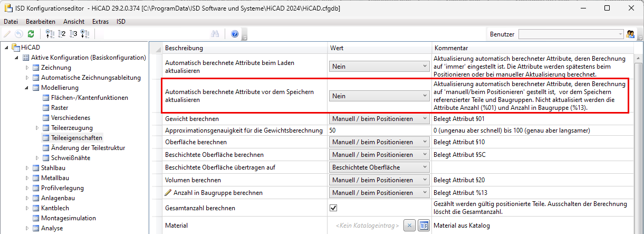Click the undo arrow icon in toolbar
The width and height of the screenshot is (644, 234).
pyautogui.click(x=19, y=34)
